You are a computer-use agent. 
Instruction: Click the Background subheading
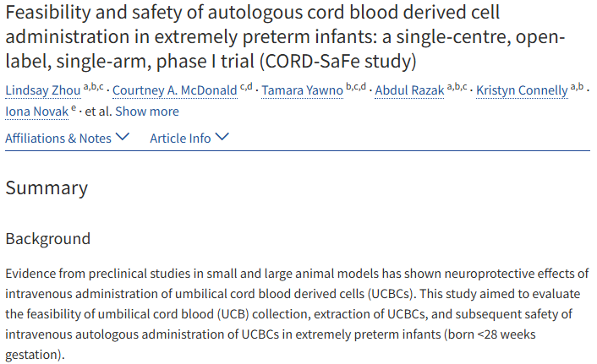pos(48,239)
